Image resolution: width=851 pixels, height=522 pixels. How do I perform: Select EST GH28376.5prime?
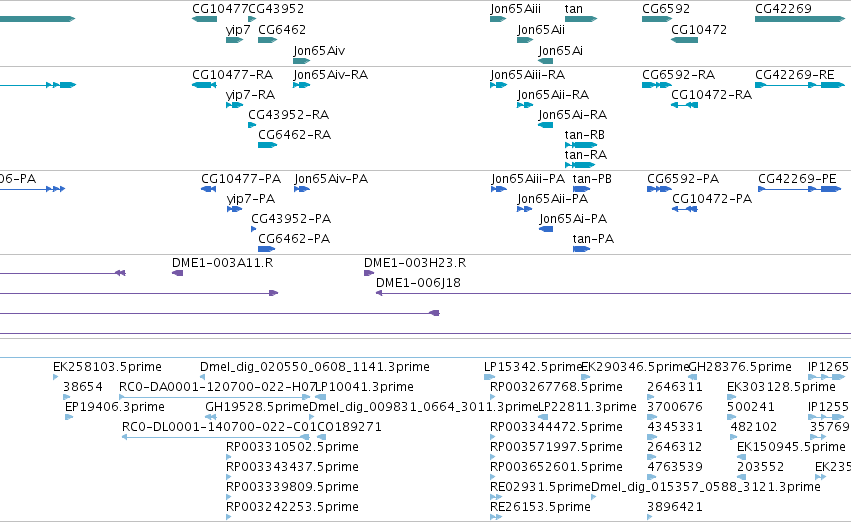tap(693, 377)
